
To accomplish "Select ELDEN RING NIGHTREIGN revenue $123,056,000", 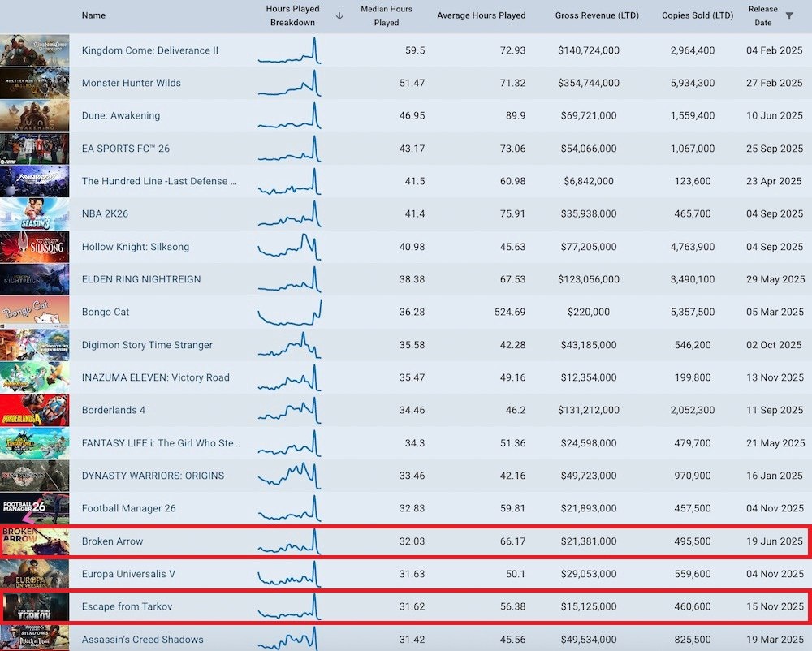I will click(x=589, y=279).
